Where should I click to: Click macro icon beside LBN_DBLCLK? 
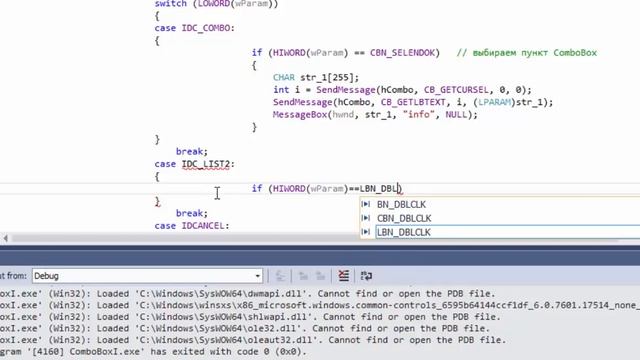(366, 232)
